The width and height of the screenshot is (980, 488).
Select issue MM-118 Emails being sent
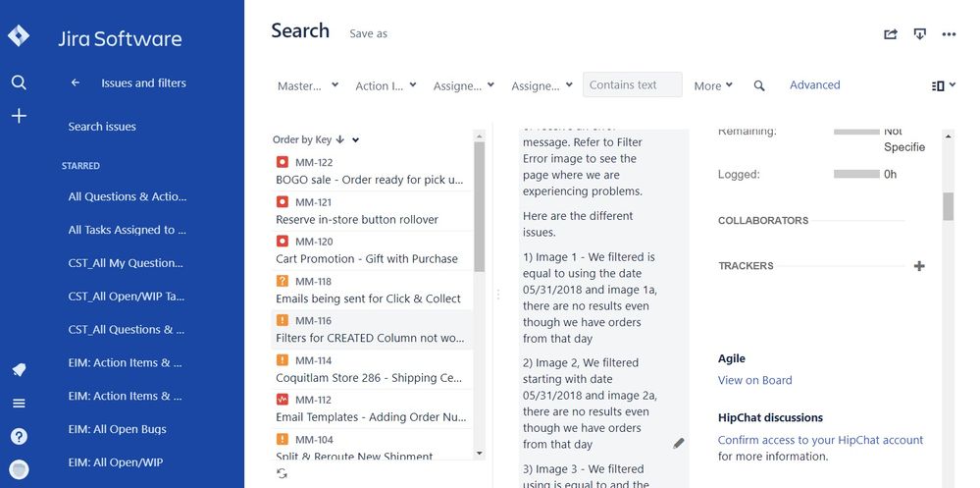(x=372, y=290)
